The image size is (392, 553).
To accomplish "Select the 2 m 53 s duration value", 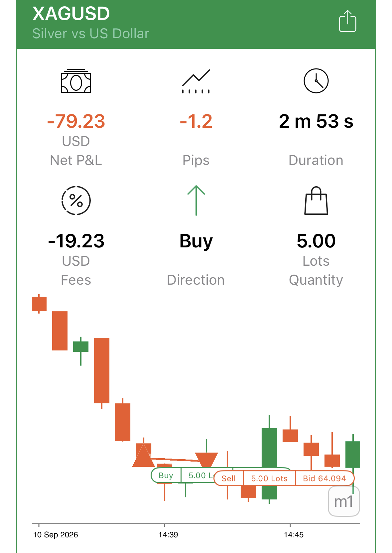I will click(x=316, y=121).
